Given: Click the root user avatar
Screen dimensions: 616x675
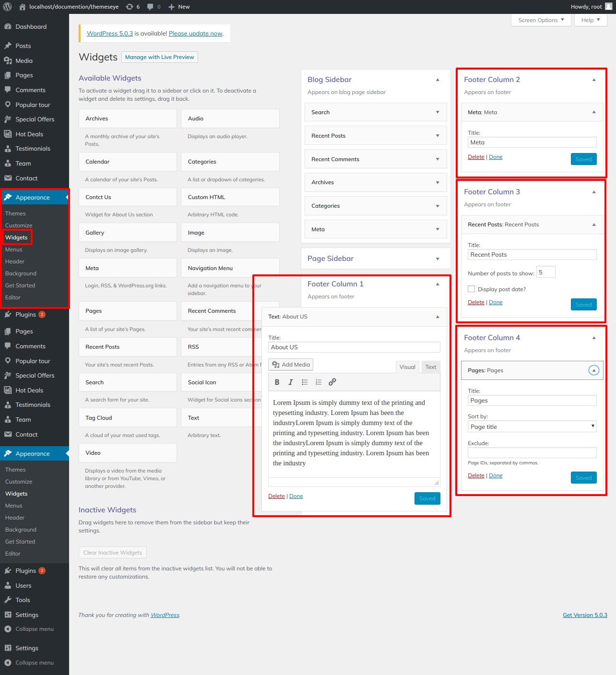Looking at the screenshot, I should pos(608,7).
